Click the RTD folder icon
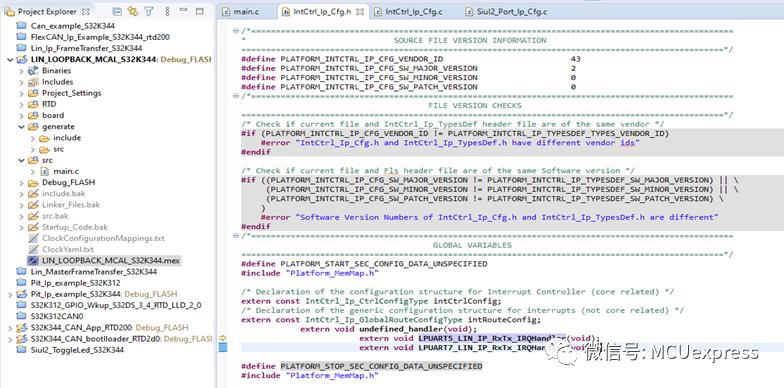 (33, 104)
